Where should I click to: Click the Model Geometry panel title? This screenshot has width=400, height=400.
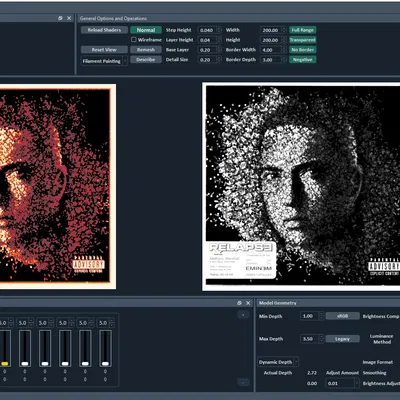pos(278,303)
